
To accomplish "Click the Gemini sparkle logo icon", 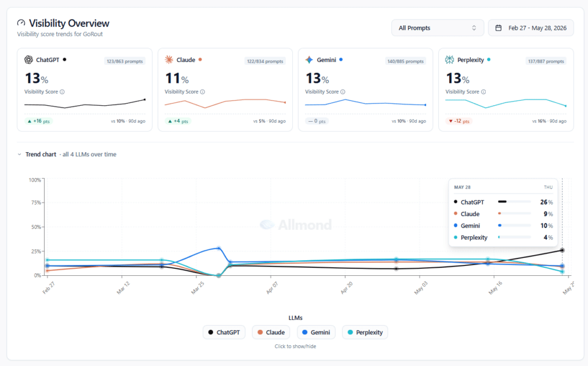I will click(x=309, y=60).
